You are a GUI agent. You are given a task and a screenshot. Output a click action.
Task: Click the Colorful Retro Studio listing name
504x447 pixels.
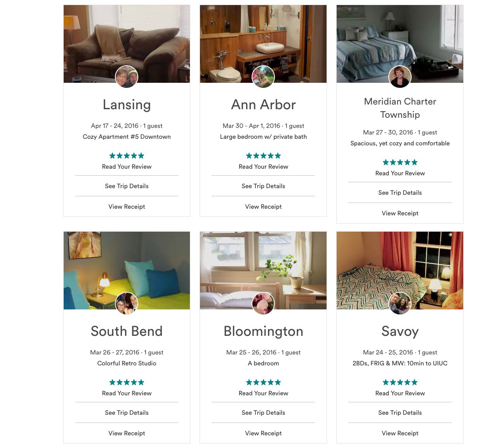pyautogui.click(x=127, y=363)
